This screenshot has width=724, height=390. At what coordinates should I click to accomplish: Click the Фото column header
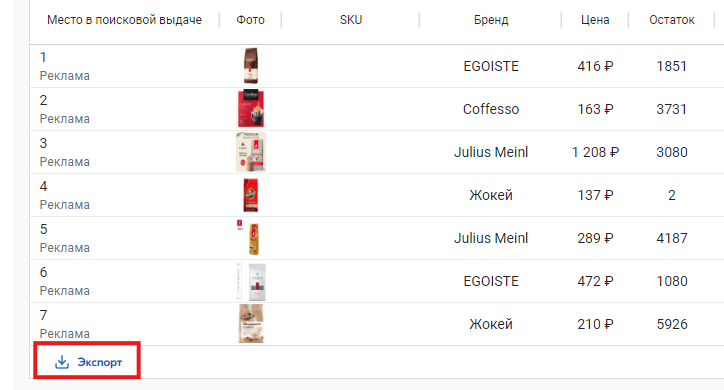tap(250, 20)
